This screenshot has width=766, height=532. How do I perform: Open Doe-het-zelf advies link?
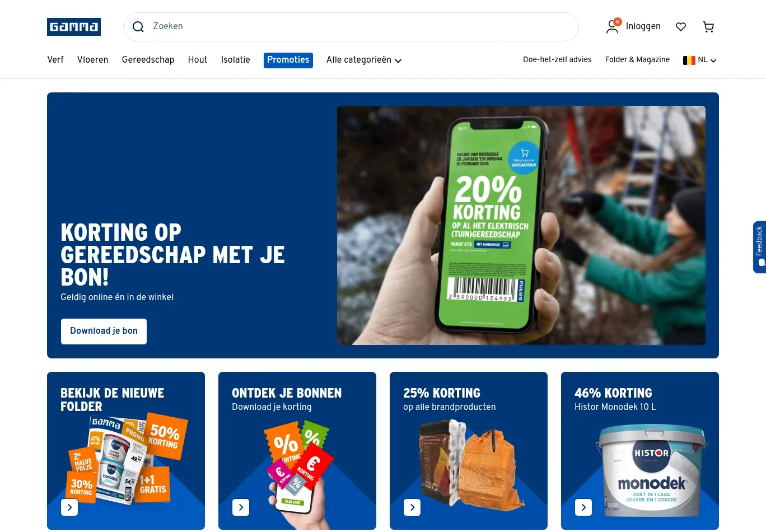point(557,60)
